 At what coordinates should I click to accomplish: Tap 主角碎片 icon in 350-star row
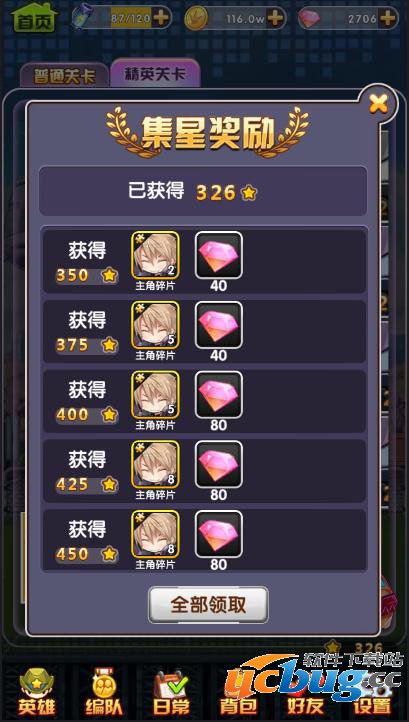click(155, 256)
